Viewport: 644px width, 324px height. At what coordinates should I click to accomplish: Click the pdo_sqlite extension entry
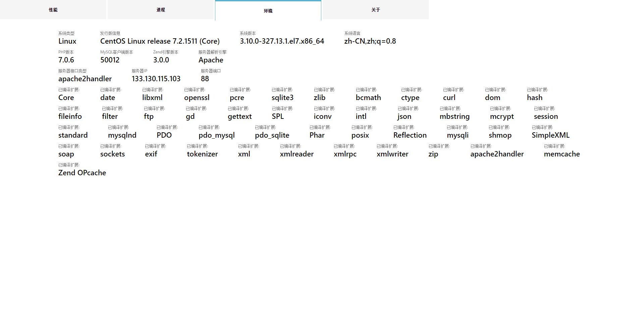pos(272,135)
